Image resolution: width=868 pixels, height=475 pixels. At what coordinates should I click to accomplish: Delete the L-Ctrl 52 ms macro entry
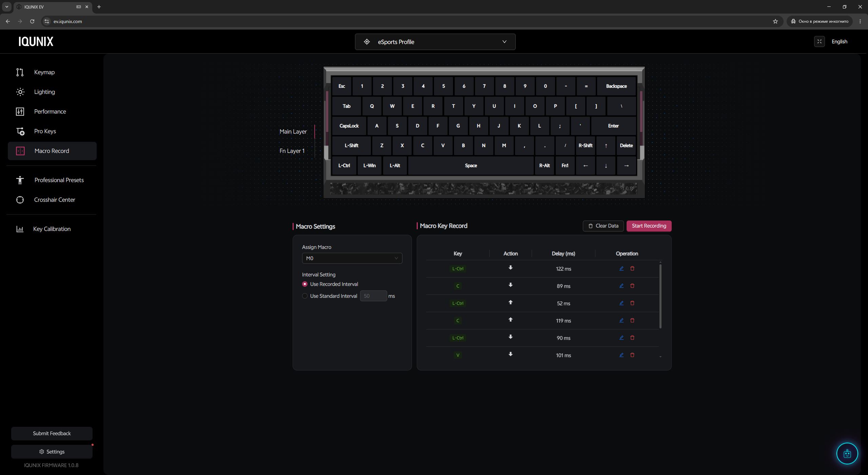[x=632, y=303]
